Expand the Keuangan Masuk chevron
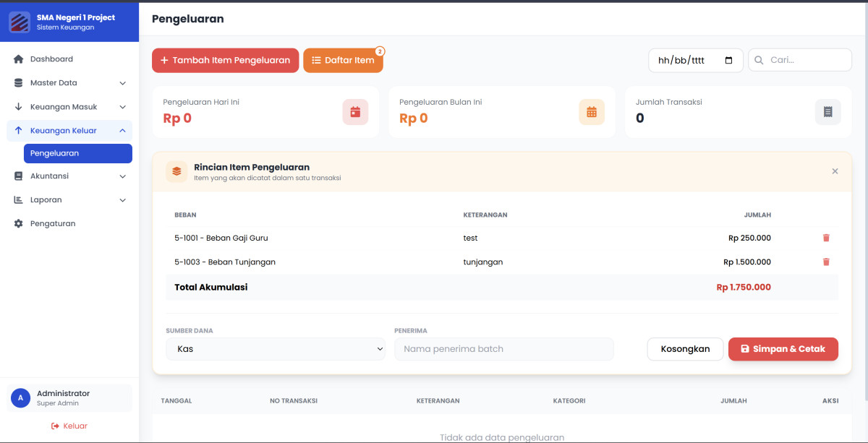The height and width of the screenshot is (443, 868). tap(122, 107)
